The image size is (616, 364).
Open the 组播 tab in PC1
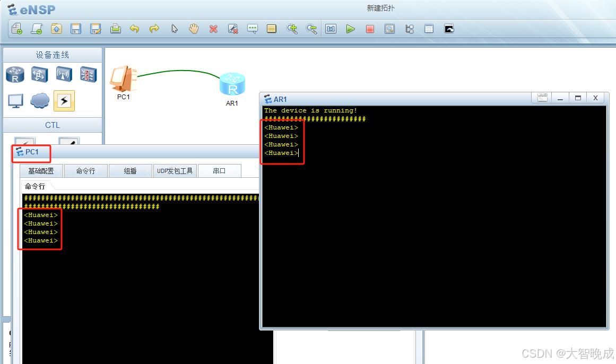(130, 171)
